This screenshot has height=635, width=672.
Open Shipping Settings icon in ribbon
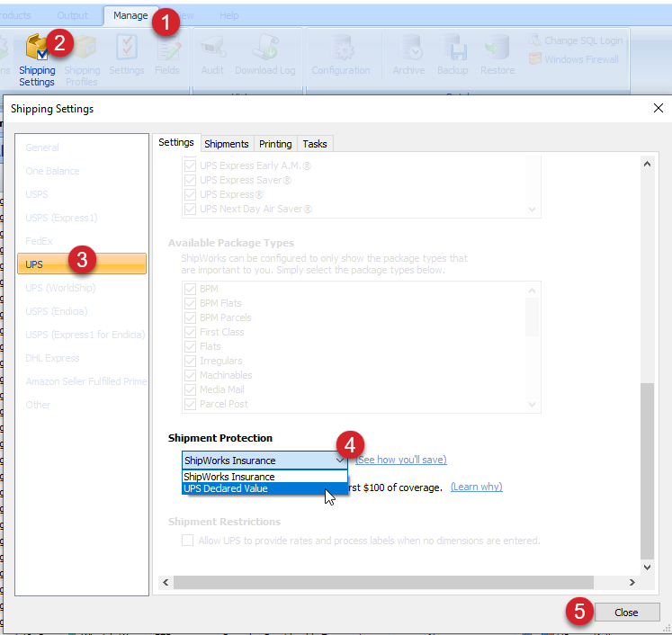(x=37, y=59)
